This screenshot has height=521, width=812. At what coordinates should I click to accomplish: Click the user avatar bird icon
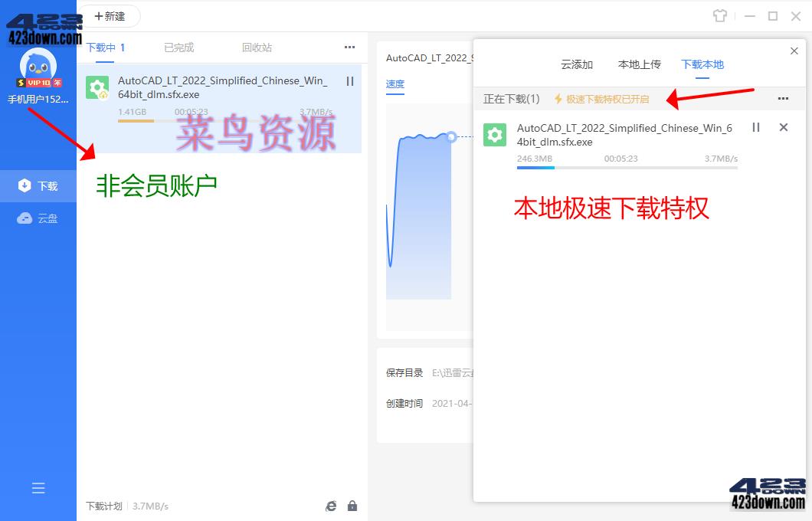click(x=38, y=66)
